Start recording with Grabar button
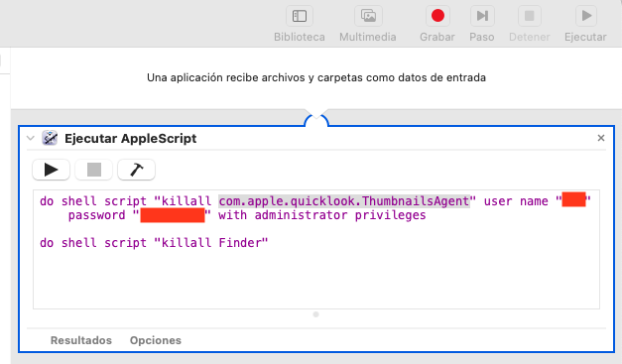Screen dimensions: 622x364 click(437, 16)
